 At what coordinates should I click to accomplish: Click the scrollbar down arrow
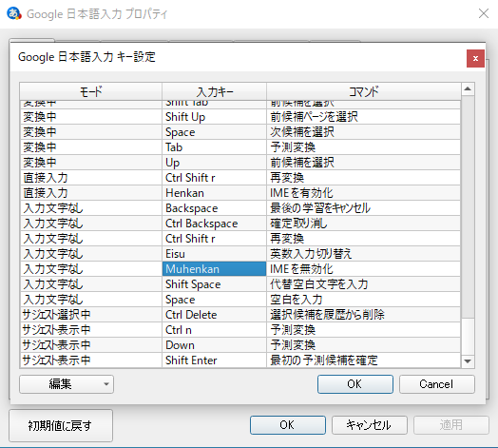(468, 361)
